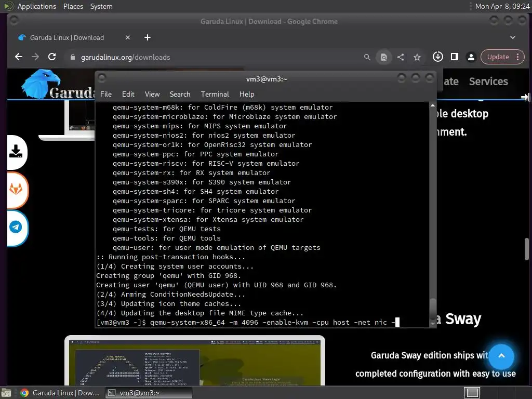Click the Sway edition screenshot thumbnail

pyautogui.click(x=195, y=361)
